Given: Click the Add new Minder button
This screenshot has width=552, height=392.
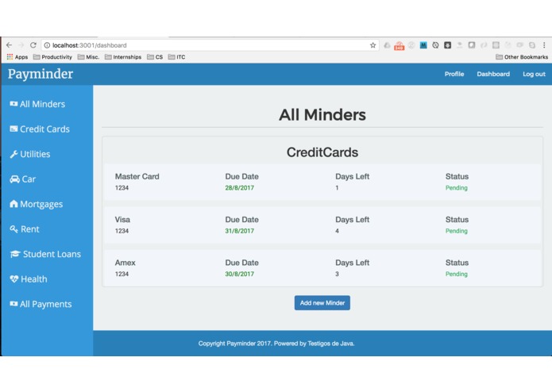Looking at the screenshot, I should (x=322, y=302).
